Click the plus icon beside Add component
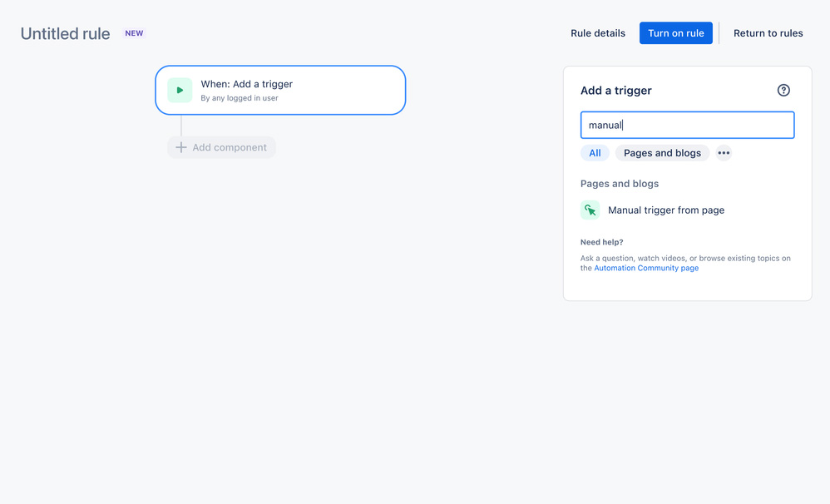The height and width of the screenshot is (504, 830). [181, 147]
